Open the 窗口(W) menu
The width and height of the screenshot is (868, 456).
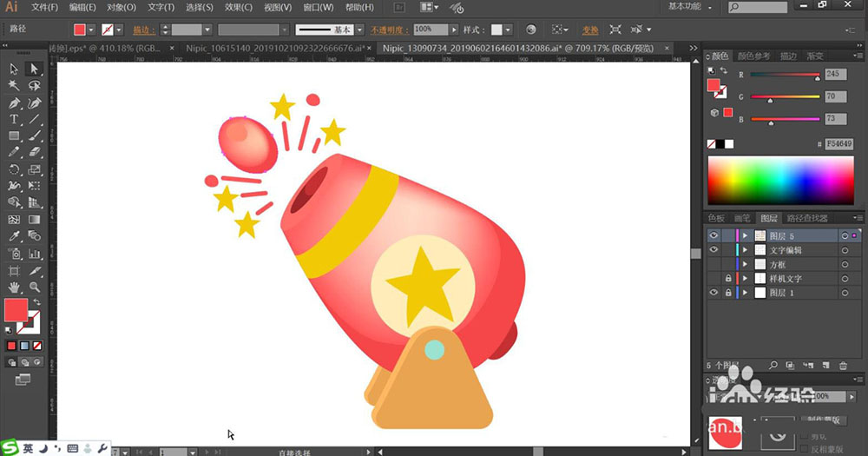[319, 8]
